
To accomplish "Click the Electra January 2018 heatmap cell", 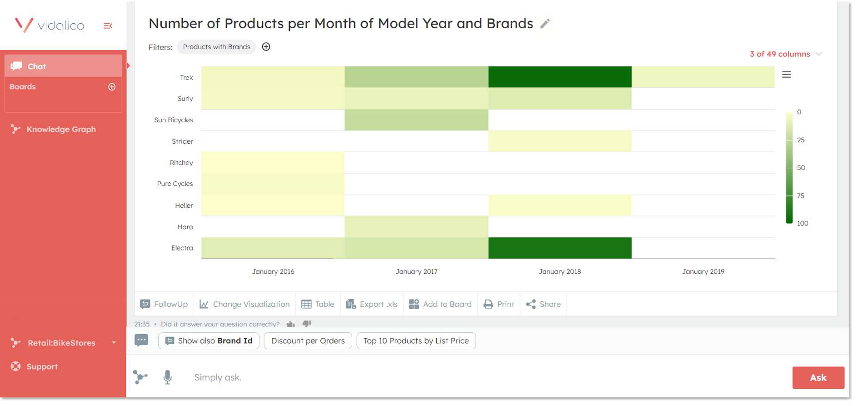I will tap(560, 248).
